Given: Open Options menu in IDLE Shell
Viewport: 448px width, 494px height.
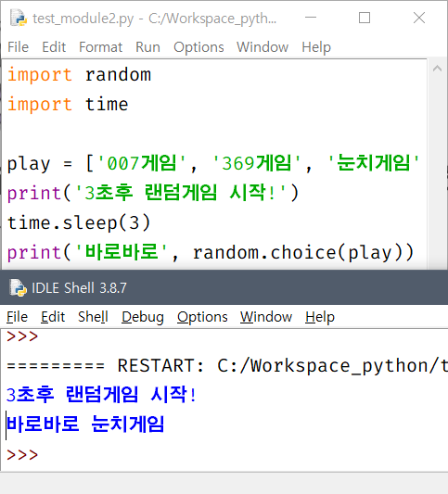Looking at the screenshot, I should (202, 317).
